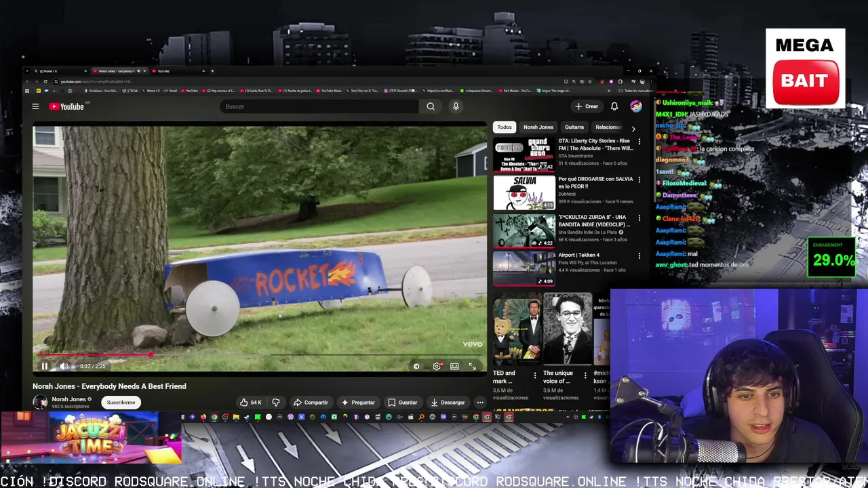
Task: Click the Preguntar ask button
Action: (358, 402)
